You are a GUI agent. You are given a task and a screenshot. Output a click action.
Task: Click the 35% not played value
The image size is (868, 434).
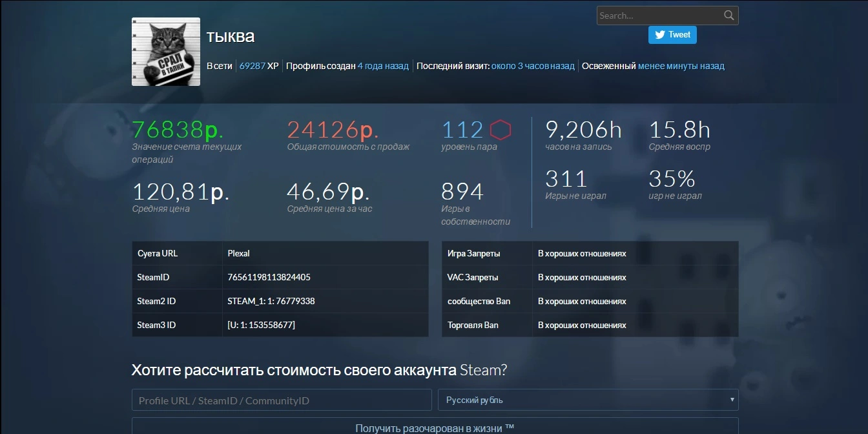(672, 178)
